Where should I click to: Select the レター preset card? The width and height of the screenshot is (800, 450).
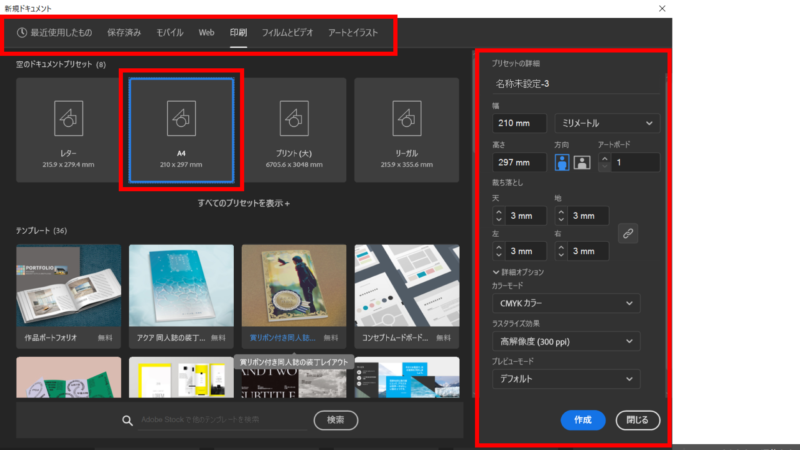[68, 130]
